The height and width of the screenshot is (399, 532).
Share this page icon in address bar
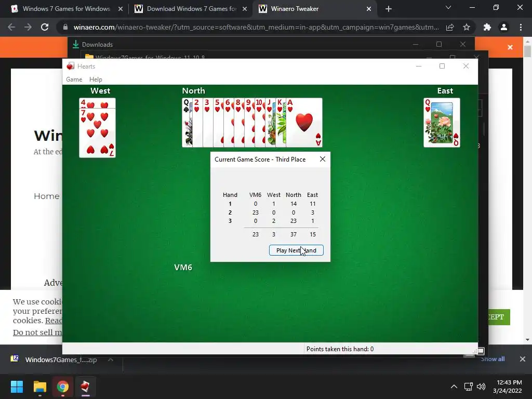450,27
